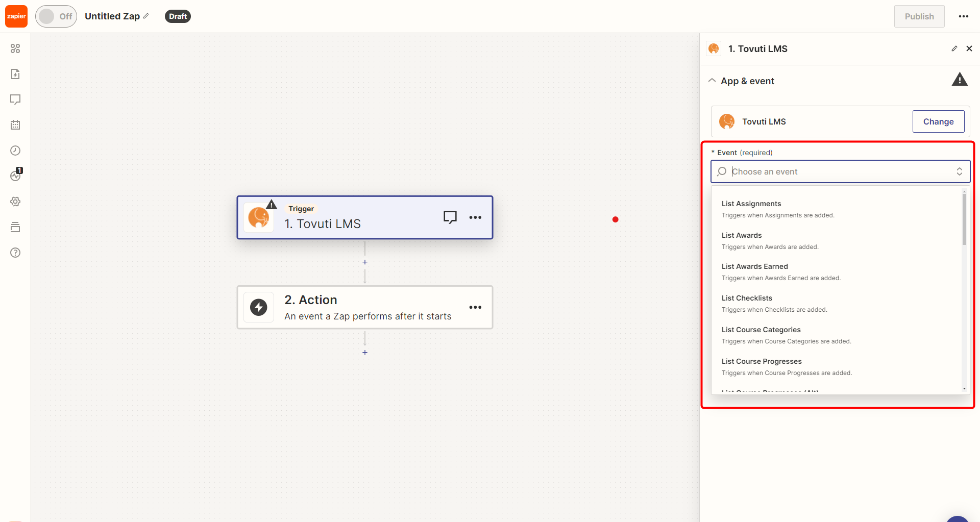Screen dimensions: 980x522
Task: Add a step after the Action step
Action: pyautogui.click(x=365, y=353)
